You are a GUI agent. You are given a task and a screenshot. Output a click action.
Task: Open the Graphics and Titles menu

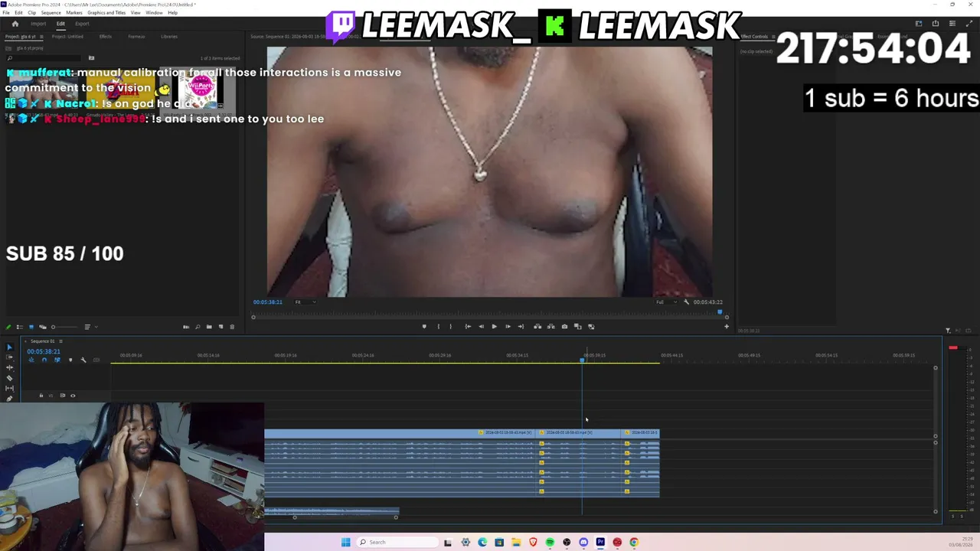click(x=106, y=13)
